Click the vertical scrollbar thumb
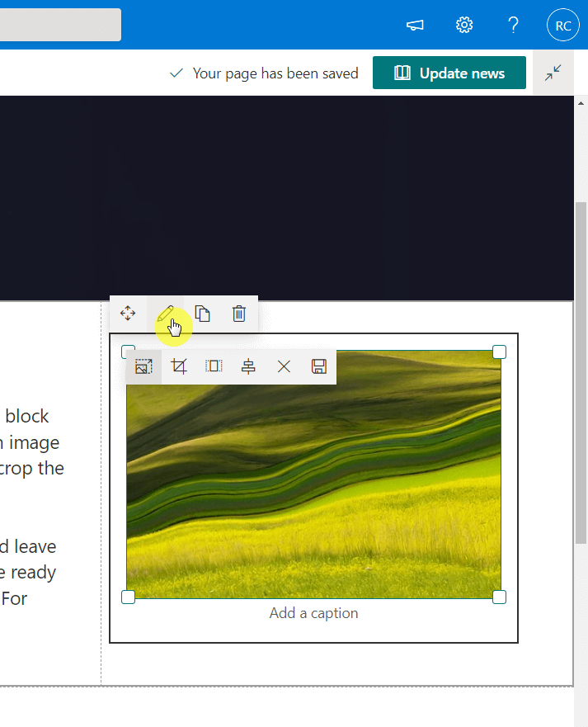This screenshot has width=588, height=727. [581, 373]
